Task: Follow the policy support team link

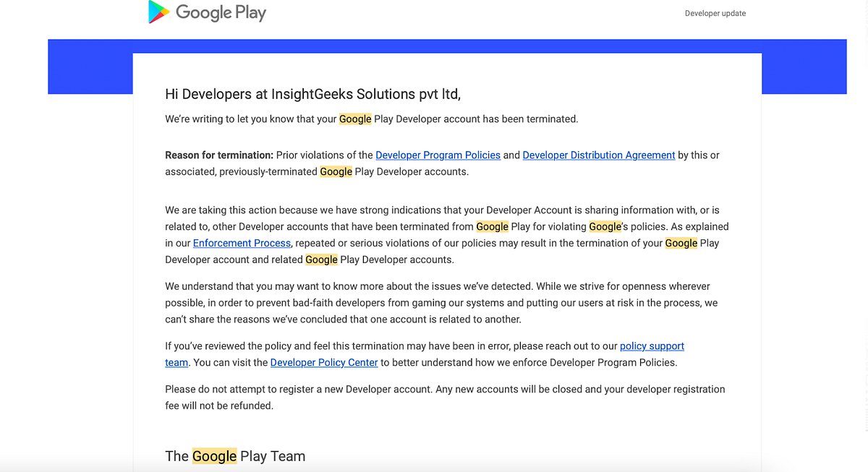Action: click(652, 346)
